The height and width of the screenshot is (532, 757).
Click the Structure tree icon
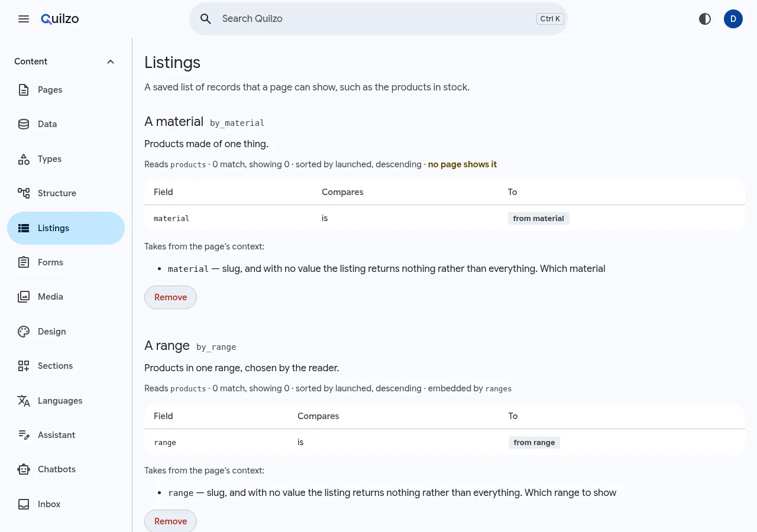(24, 193)
